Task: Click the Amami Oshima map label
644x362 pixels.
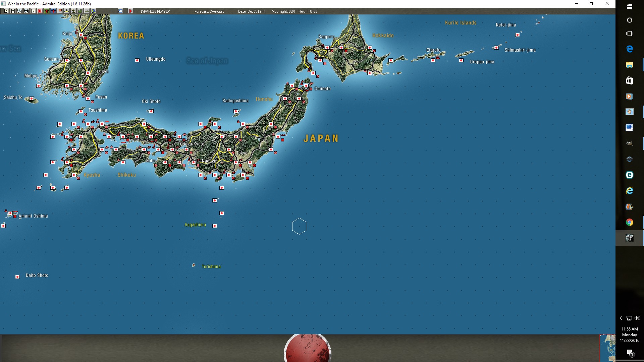Action: tap(33, 216)
